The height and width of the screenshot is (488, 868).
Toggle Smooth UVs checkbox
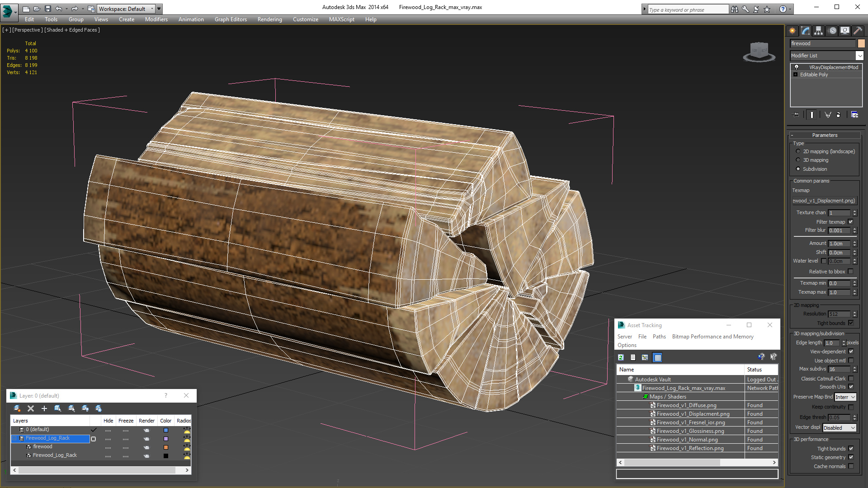click(x=851, y=387)
